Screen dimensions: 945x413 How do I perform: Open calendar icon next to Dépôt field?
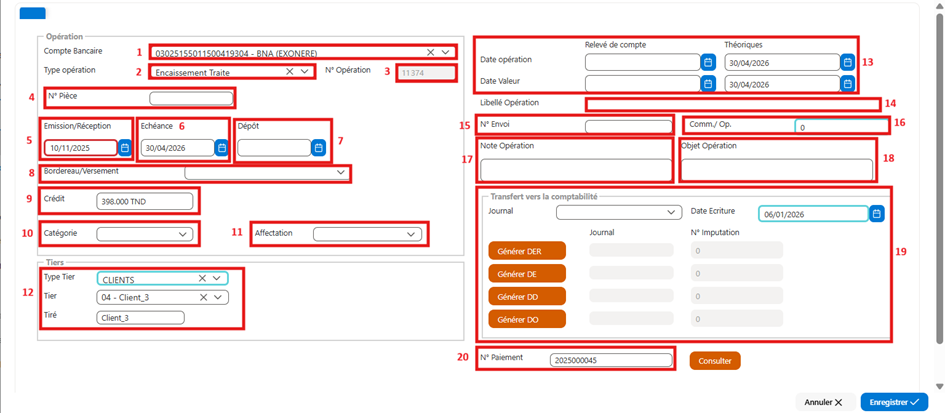click(319, 147)
